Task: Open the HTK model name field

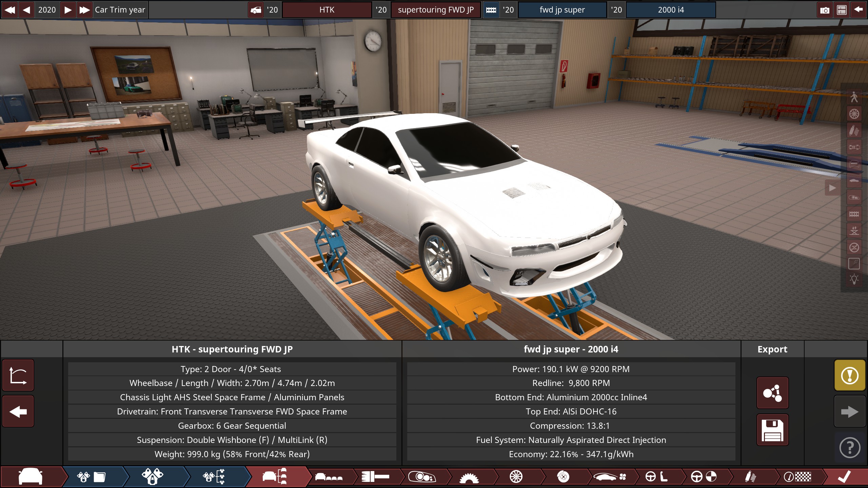Action: tap(327, 9)
